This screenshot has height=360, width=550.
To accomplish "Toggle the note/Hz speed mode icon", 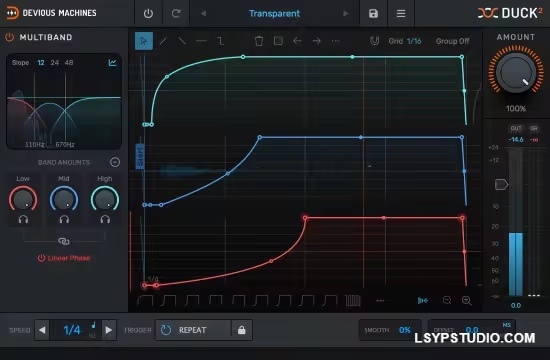I will click(x=93, y=330).
